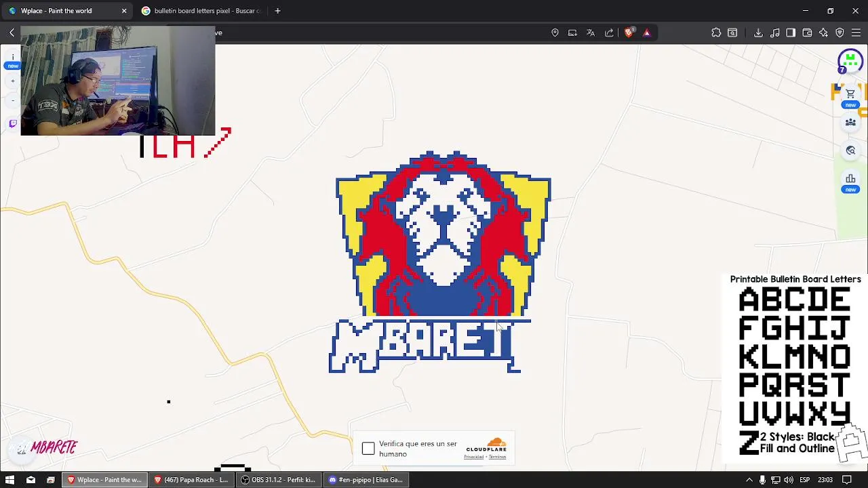The image size is (868, 488).
Task: Open the explore globe search button
Action: point(850,150)
